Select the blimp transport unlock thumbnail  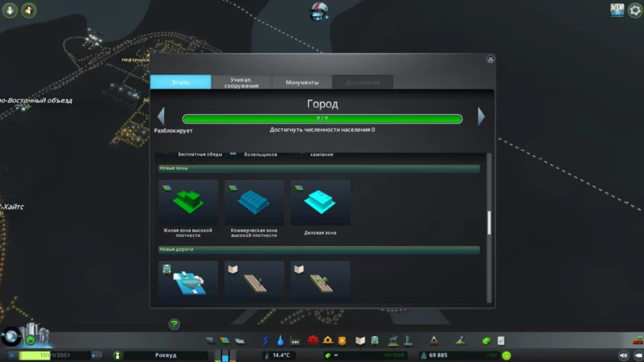[x=188, y=282]
